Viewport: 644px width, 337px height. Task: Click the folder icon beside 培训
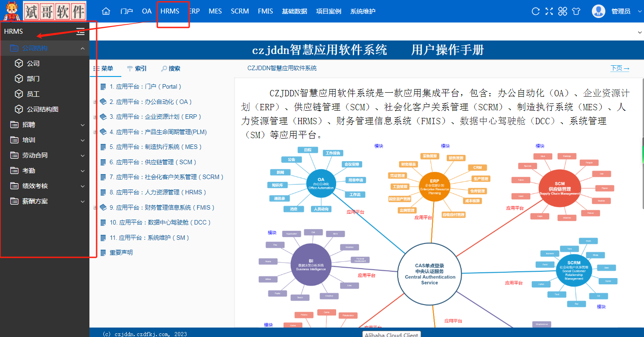[14, 140]
